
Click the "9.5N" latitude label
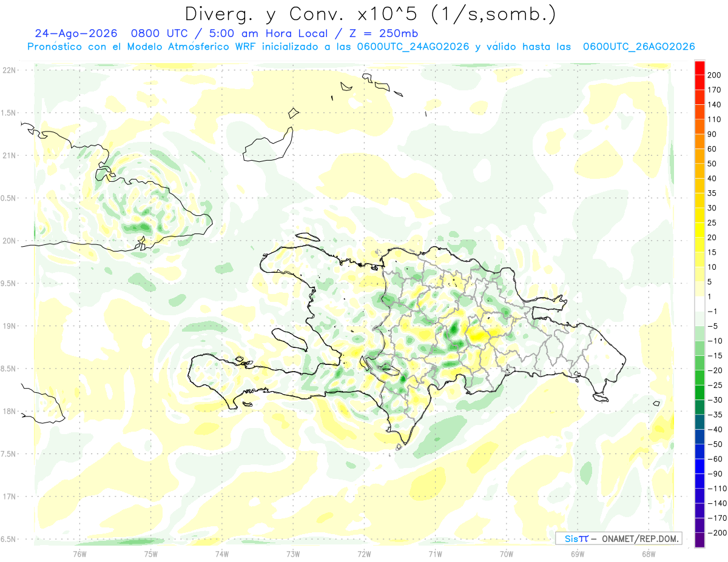(9, 283)
